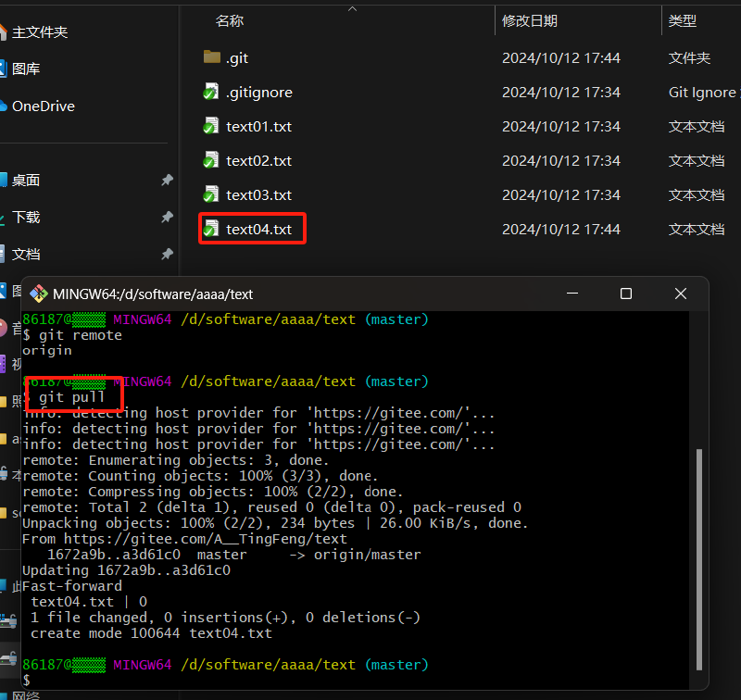Screen dimensions: 741x700
Task: Open the .git folder icon
Action: tap(212, 57)
